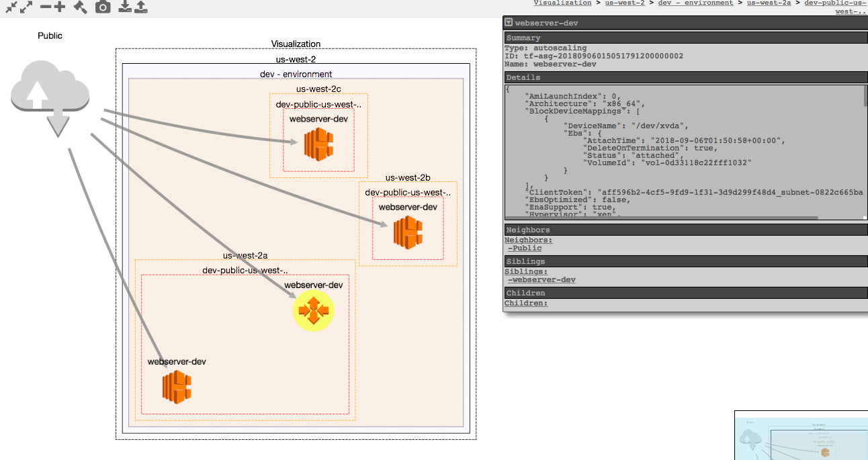Click the webserver-dev title in panel header
The height and width of the screenshot is (460, 868).
[x=546, y=23]
